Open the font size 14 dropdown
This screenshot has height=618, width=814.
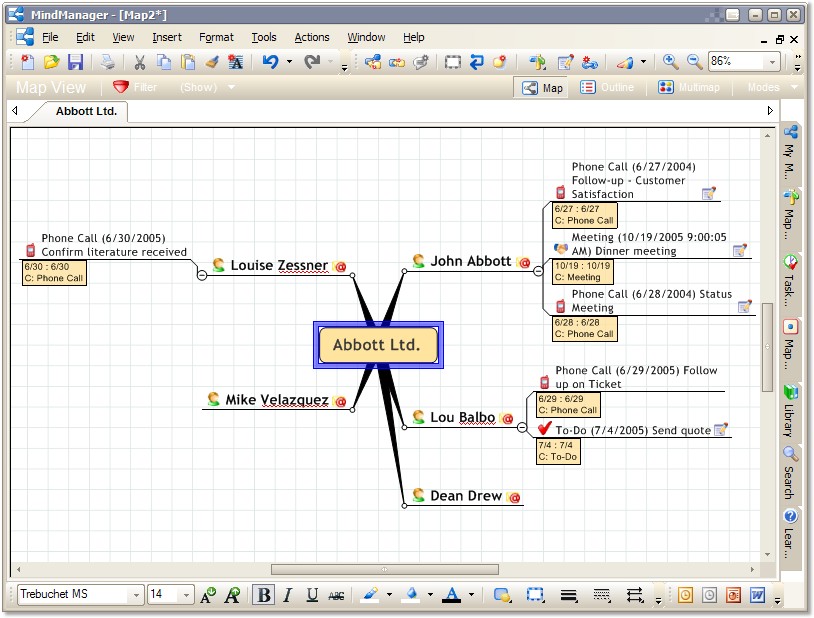[x=186, y=595]
